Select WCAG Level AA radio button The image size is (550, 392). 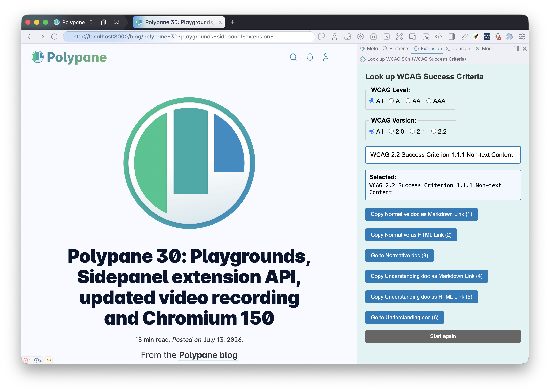408,101
